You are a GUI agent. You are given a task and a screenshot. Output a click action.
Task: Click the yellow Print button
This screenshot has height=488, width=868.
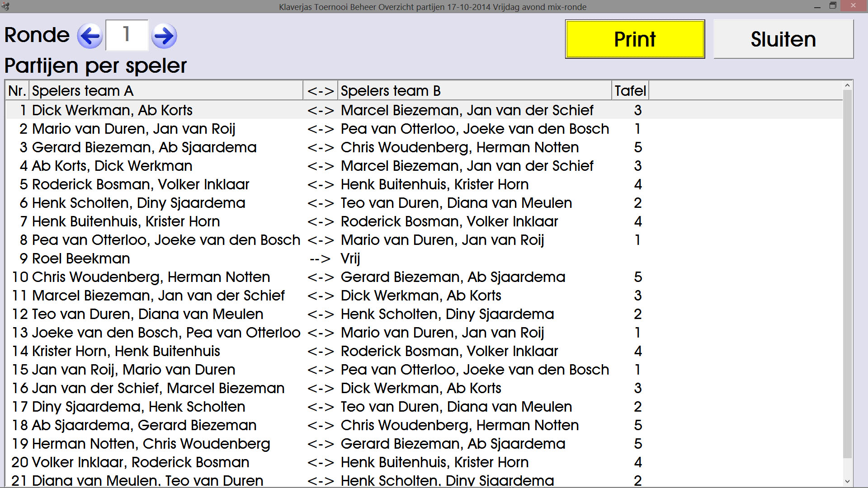[635, 39]
